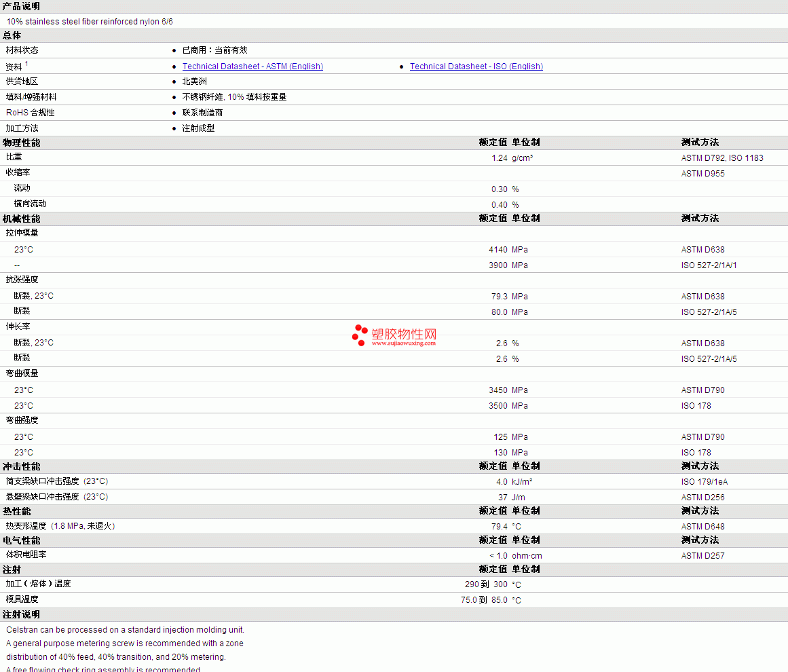Click the Izod impact value '37'
This screenshot has height=672, width=788.
(502, 497)
